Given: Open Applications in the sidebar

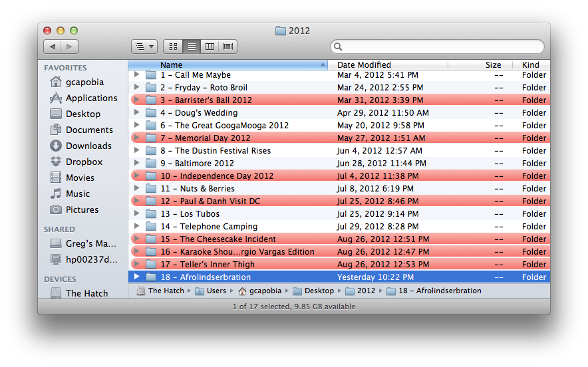Looking at the screenshot, I should tap(84, 98).
